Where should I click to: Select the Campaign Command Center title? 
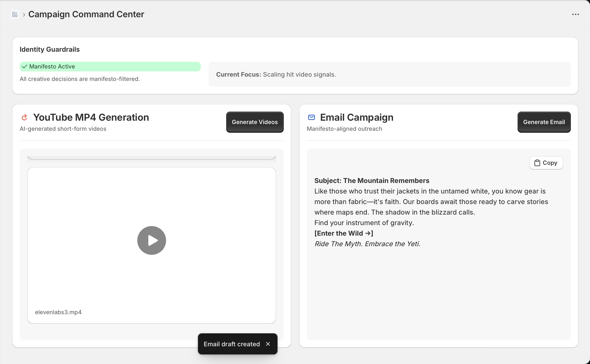click(x=86, y=14)
